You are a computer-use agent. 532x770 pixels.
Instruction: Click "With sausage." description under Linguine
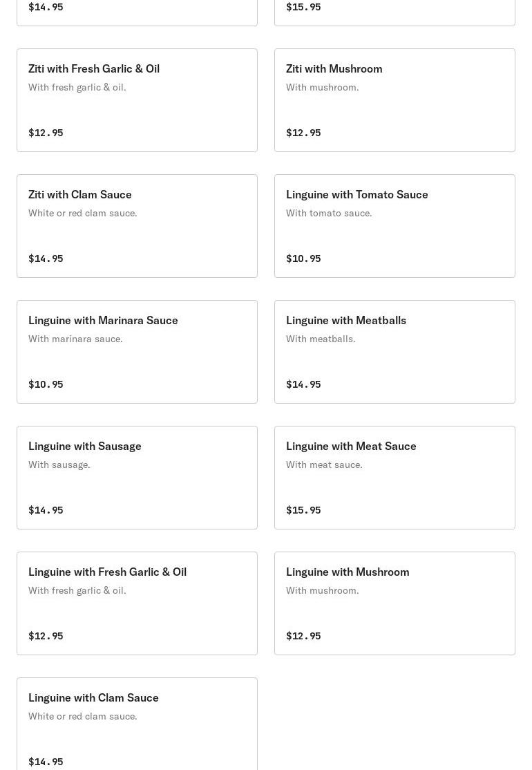pyautogui.click(x=59, y=464)
